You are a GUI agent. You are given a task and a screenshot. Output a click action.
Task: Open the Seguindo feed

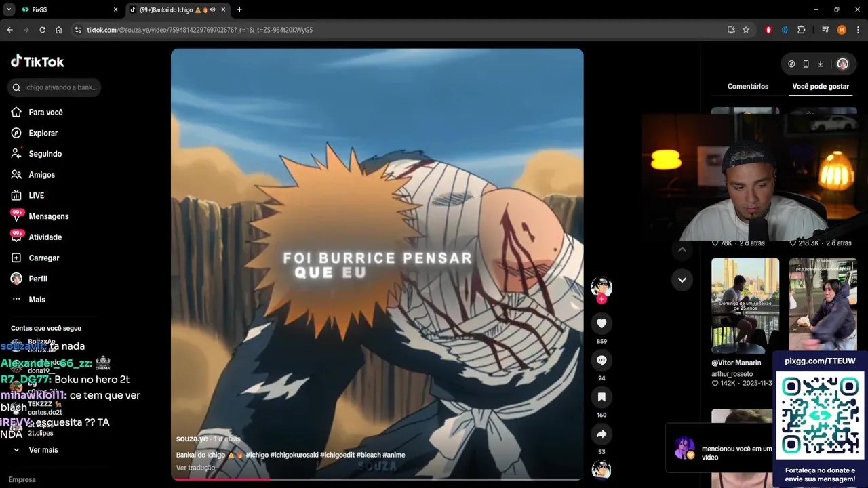45,154
